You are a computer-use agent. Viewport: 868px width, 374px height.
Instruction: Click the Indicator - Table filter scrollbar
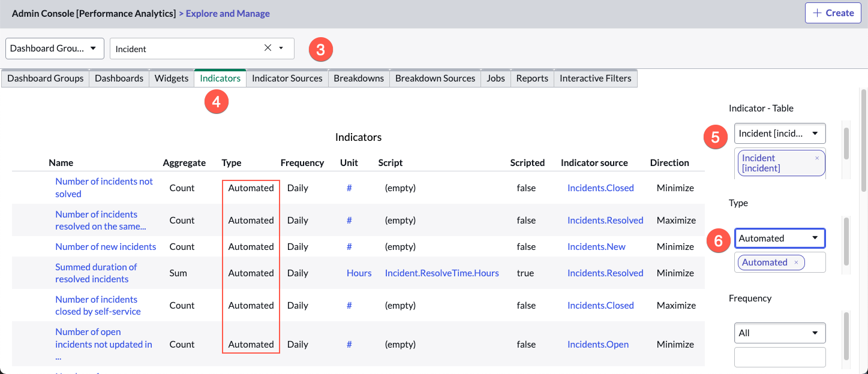(x=846, y=143)
